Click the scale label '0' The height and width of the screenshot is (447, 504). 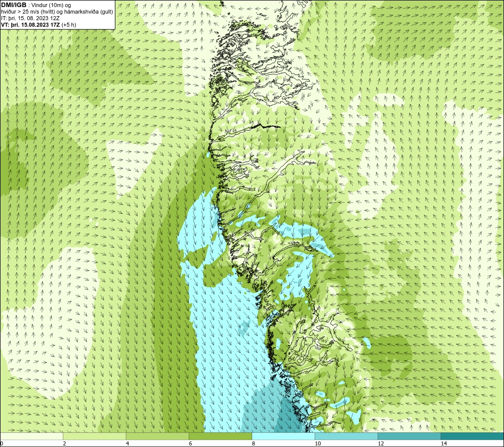pyautogui.click(x=2, y=443)
